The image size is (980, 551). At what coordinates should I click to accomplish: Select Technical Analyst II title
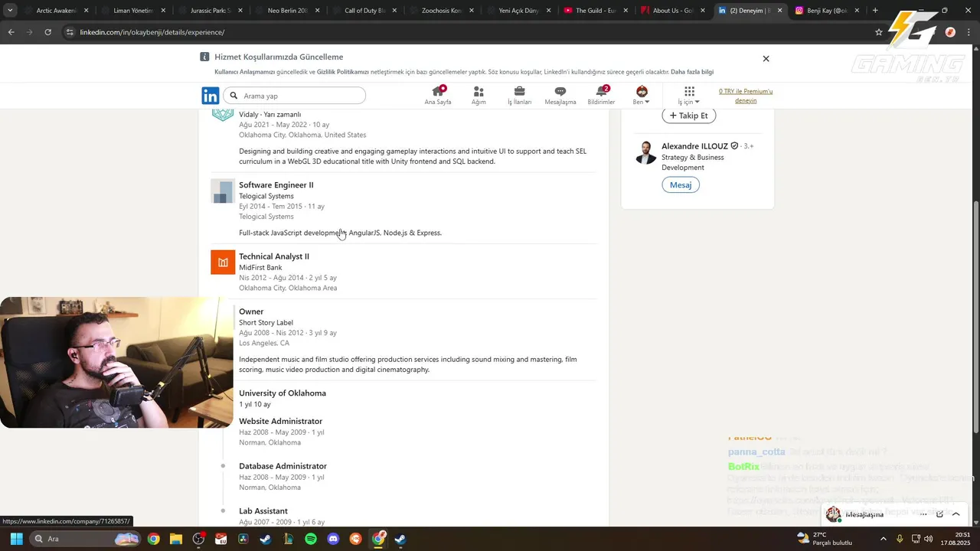pyautogui.click(x=274, y=256)
